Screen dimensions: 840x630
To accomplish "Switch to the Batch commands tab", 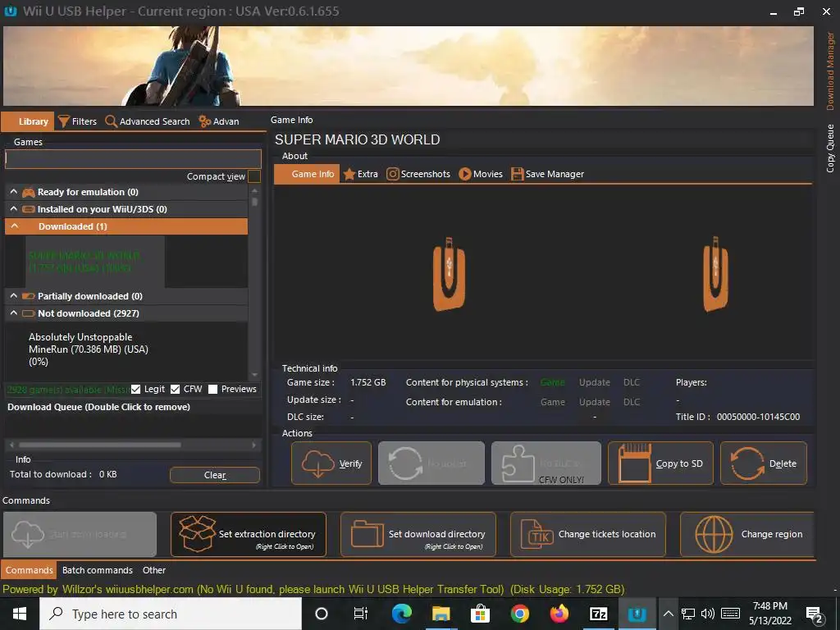I will tap(98, 570).
